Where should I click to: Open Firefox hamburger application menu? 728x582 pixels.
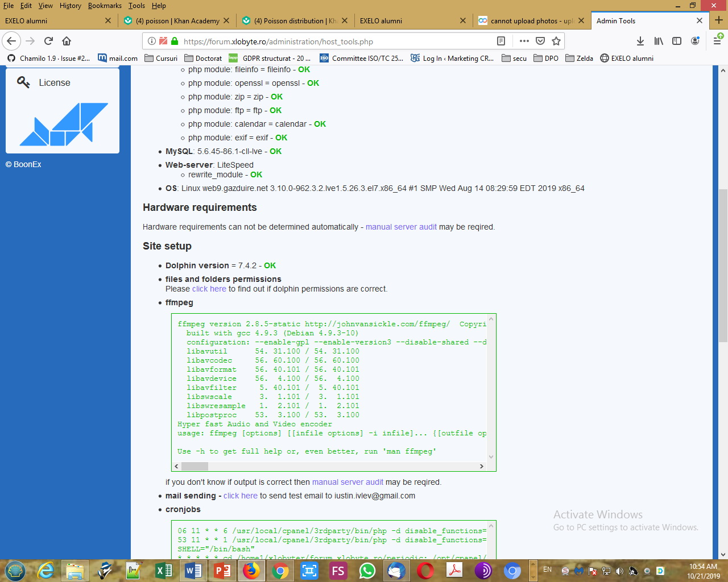(717, 41)
